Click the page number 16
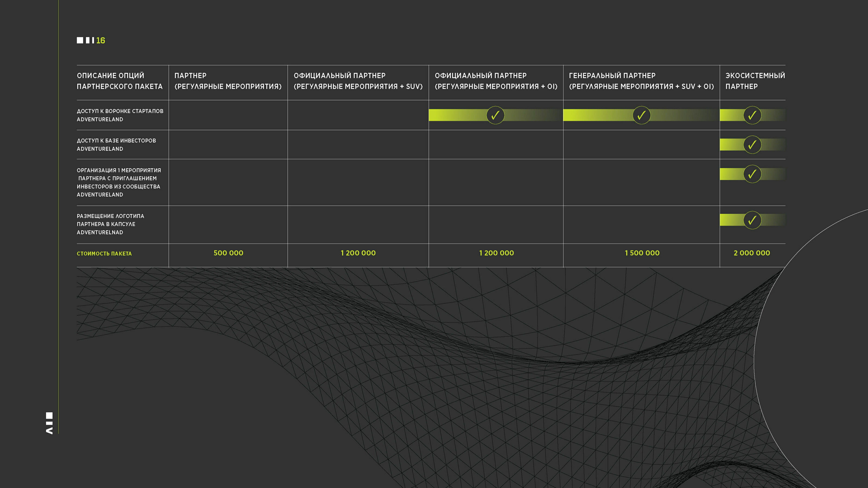The height and width of the screenshot is (488, 868). point(100,40)
